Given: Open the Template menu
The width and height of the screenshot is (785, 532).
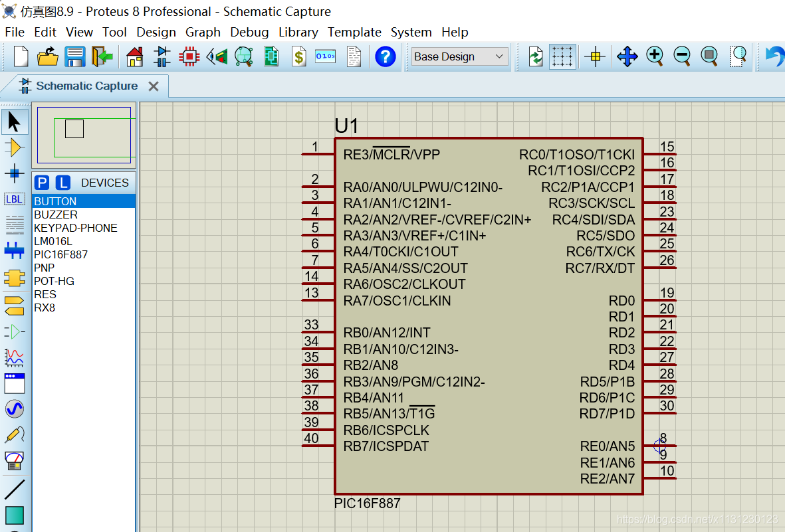Looking at the screenshot, I should tap(354, 32).
